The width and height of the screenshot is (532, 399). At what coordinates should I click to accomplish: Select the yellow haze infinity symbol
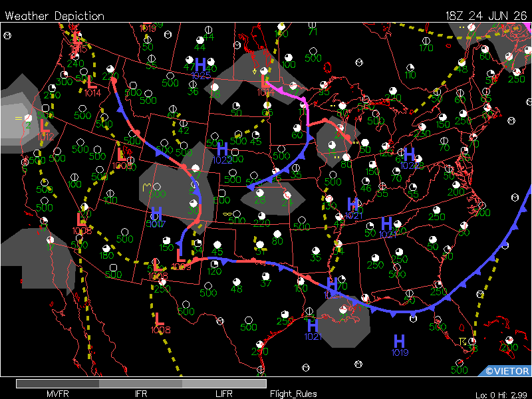point(227,214)
